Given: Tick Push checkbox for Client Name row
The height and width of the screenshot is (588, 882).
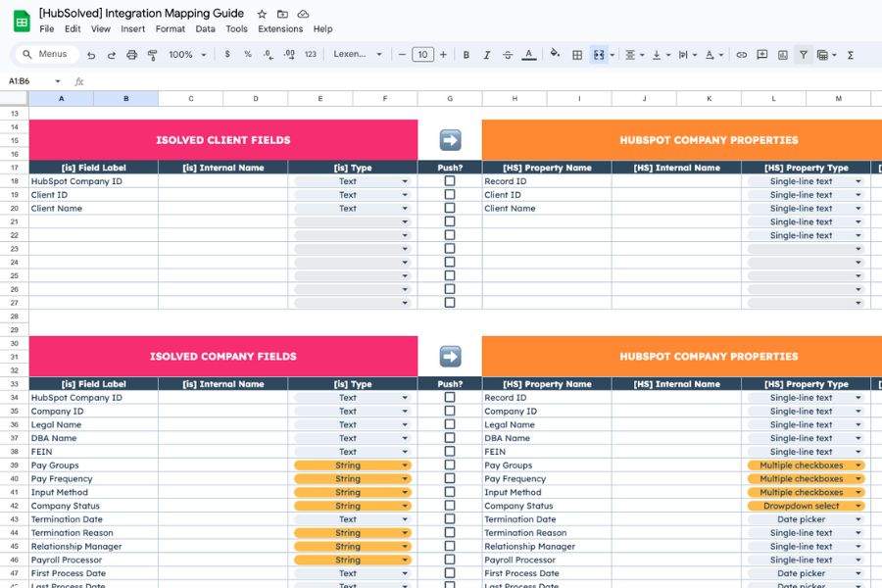Looking at the screenshot, I should tap(450, 208).
